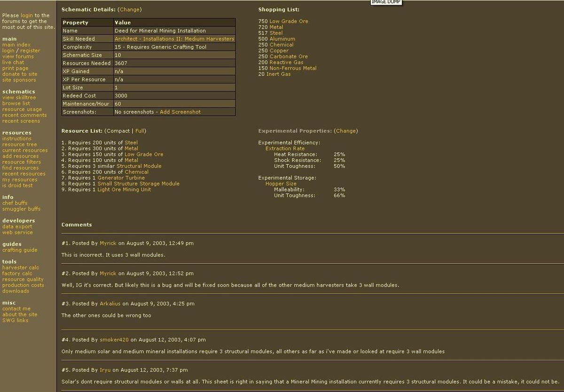Click the Change link beside Schematic Details
This screenshot has height=392, width=564.
pyautogui.click(x=129, y=9)
